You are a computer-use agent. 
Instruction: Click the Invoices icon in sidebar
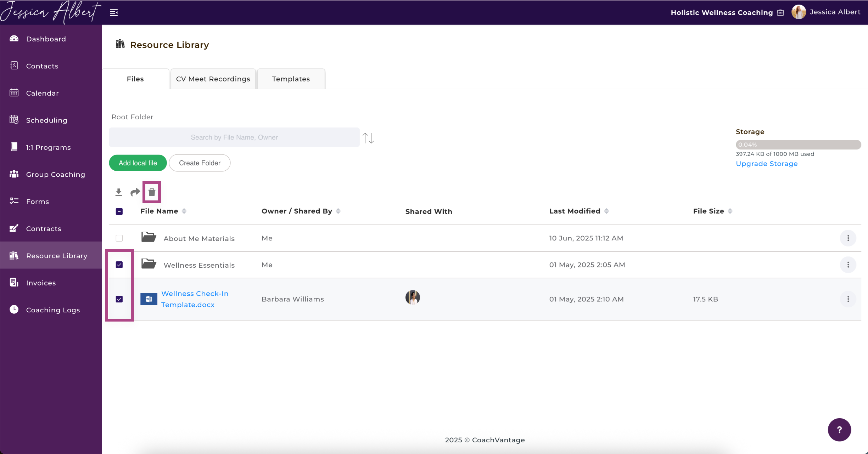(x=14, y=283)
